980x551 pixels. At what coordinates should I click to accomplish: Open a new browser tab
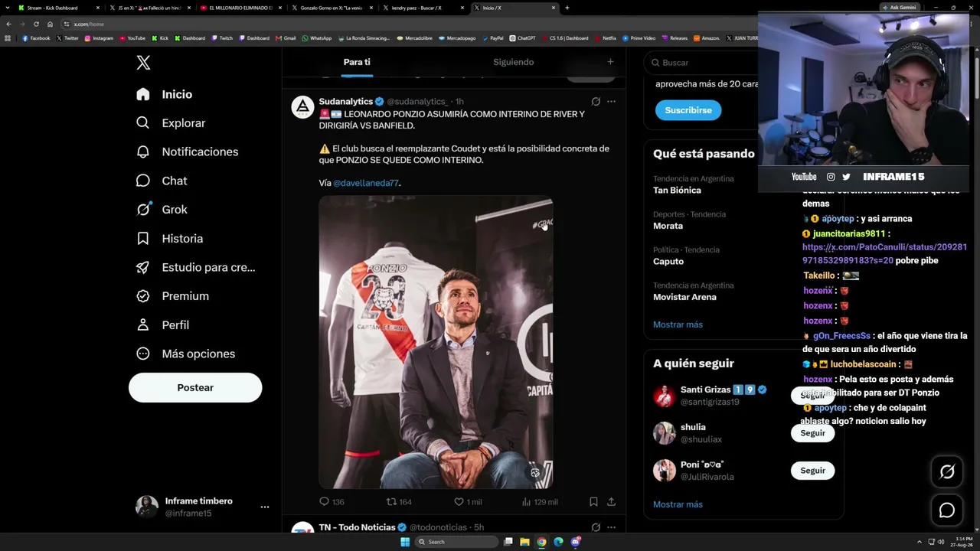[567, 8]
